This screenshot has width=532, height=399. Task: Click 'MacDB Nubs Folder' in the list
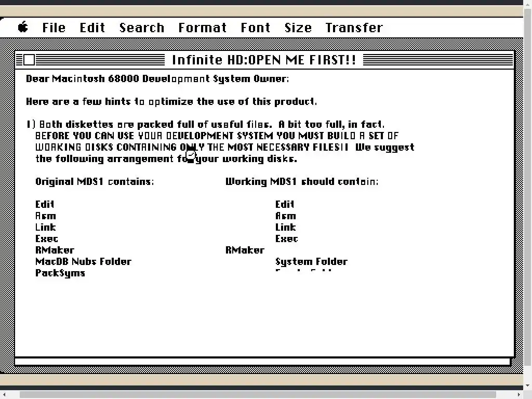coord(83,262)
